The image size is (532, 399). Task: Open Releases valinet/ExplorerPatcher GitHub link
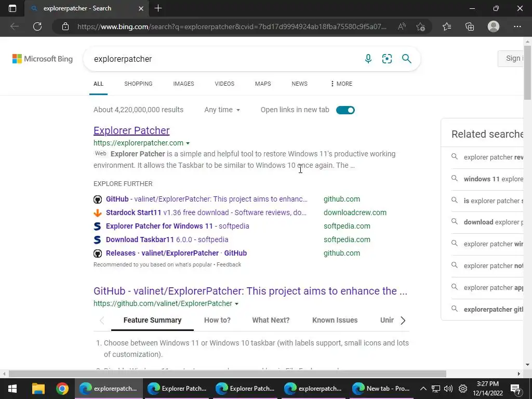click(177, 254)
